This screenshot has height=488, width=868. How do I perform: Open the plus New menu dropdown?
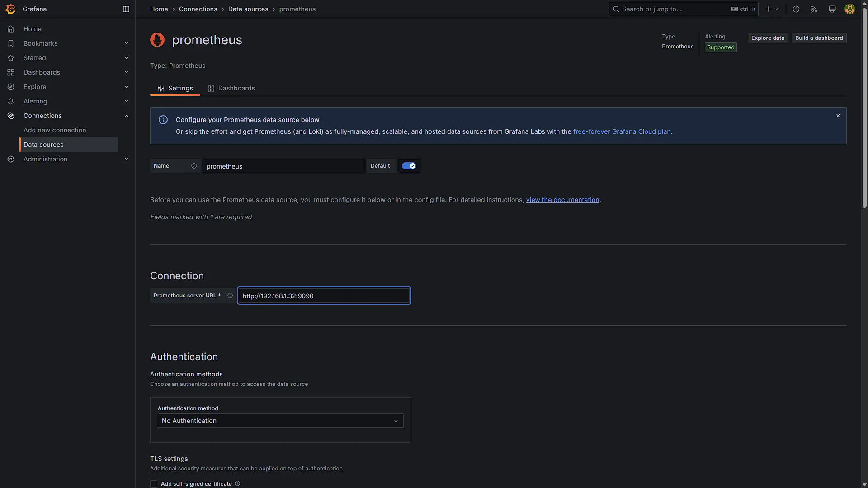(x=772, y=9)
